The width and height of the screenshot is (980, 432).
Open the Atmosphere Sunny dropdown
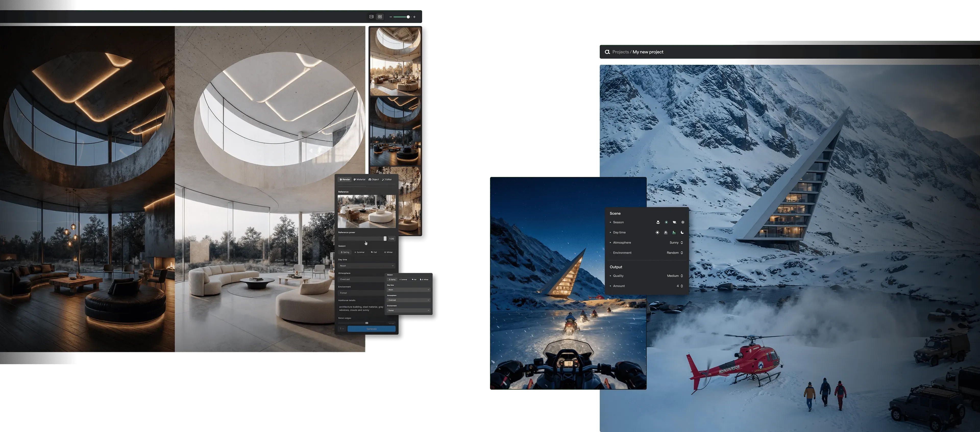[x=676, y=243]
